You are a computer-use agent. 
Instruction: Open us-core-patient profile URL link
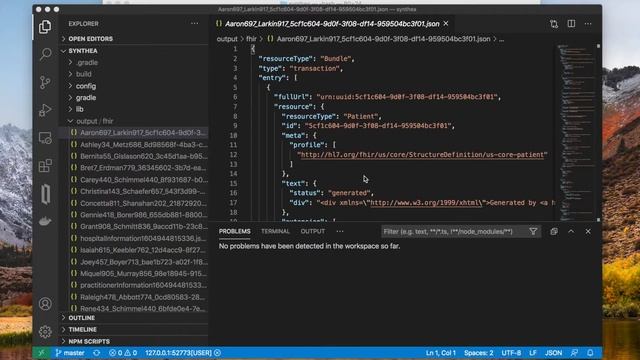422,155
